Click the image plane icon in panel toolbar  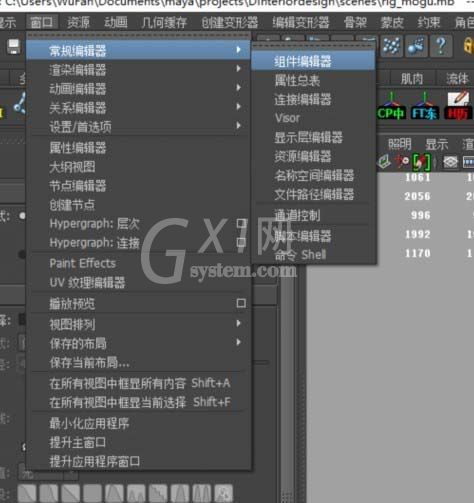(450, 162)
